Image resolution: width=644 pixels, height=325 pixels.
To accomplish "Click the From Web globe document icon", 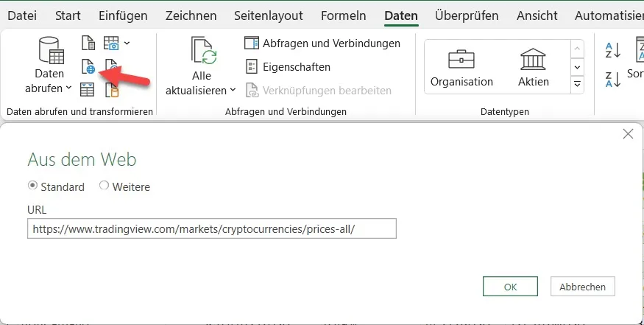I will click(x=88, y=66).
